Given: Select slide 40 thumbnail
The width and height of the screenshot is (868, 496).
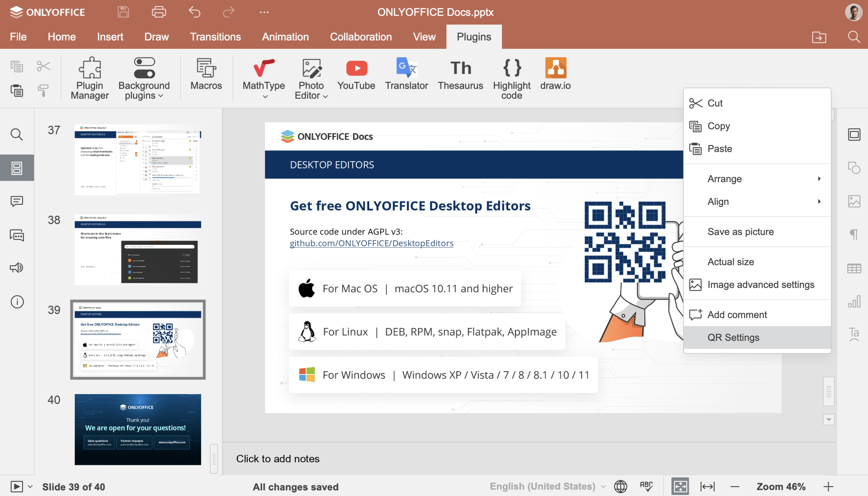Looking at the screenshot, I should (x=138, y=429).
